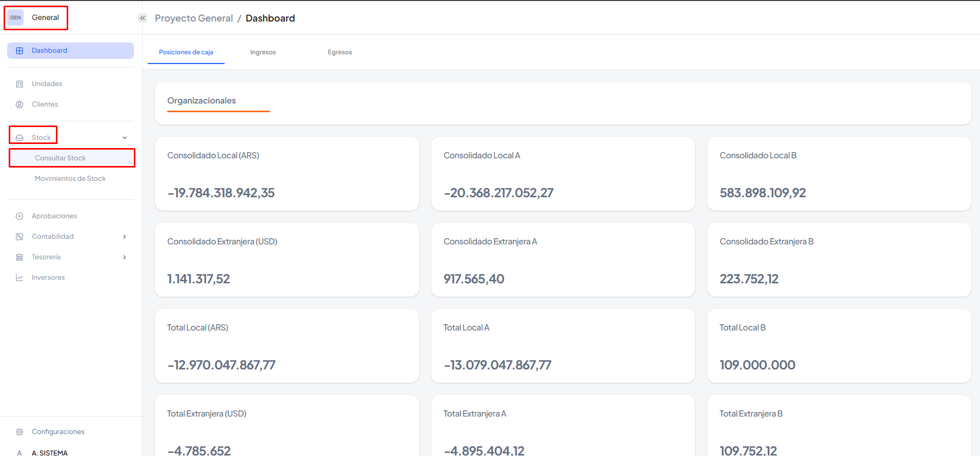The width and height of the screenshot is (980, 456).
Task: Select the Consolidado Local (ARS) card
Action: point(287,174)
